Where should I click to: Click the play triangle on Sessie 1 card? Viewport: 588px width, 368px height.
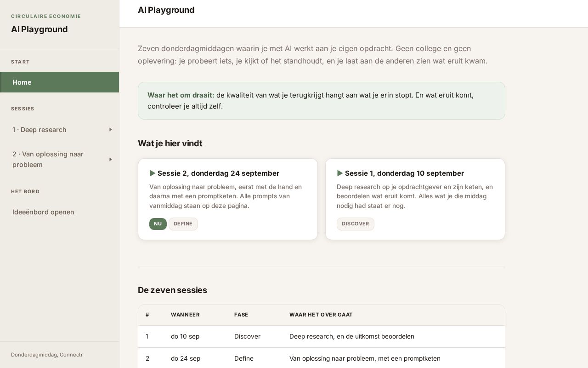pos(340,173)
